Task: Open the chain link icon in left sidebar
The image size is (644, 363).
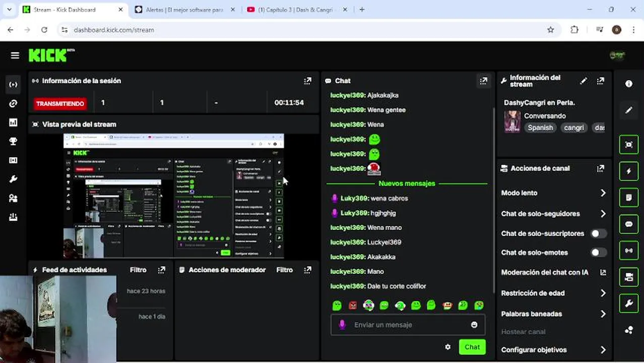Action: click(13, 103)
